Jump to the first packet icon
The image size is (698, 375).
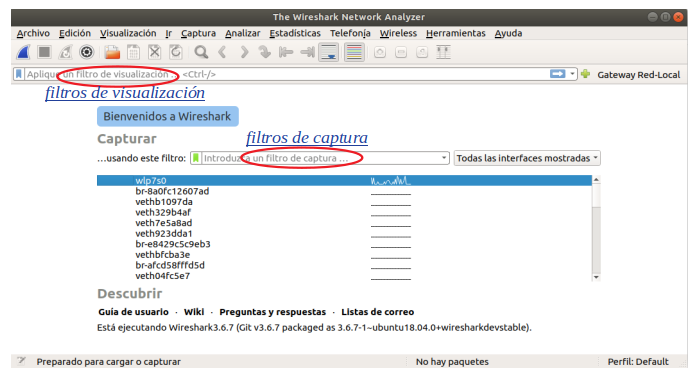(286, 52)
